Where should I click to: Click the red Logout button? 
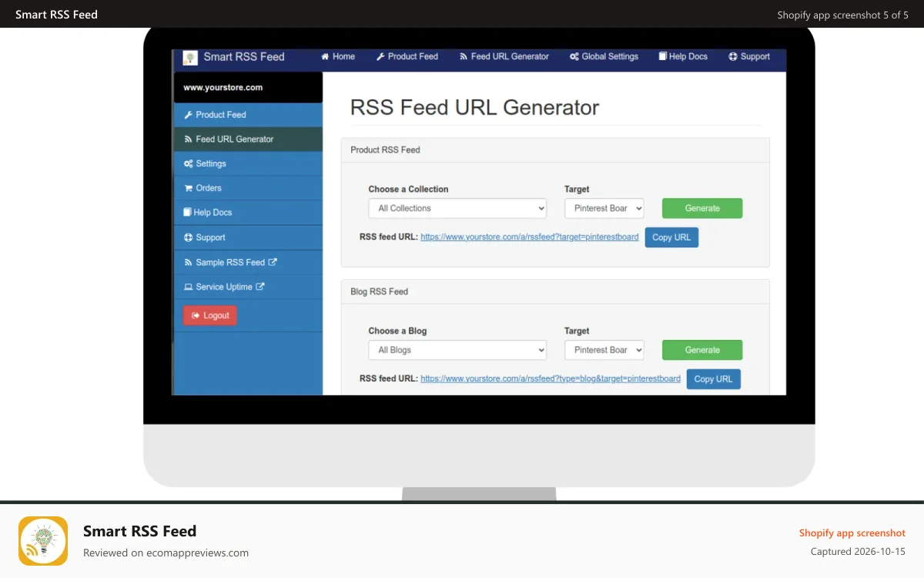[210, 315]
